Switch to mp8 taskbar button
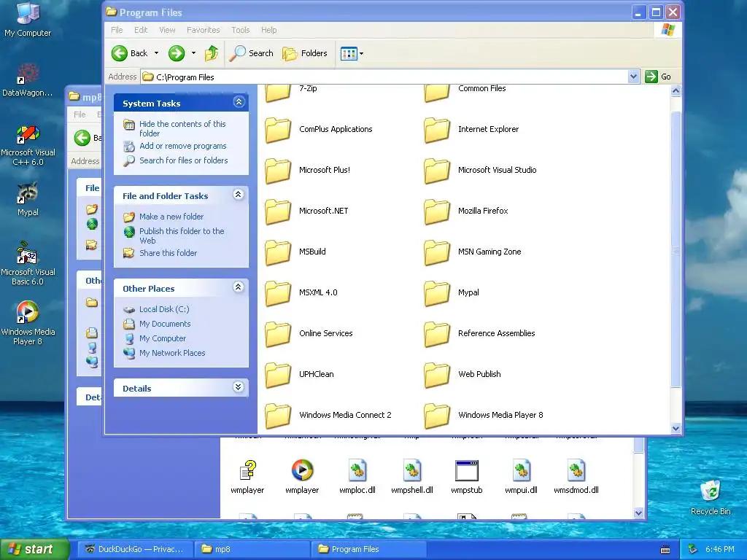 click(x=252, y=549)
